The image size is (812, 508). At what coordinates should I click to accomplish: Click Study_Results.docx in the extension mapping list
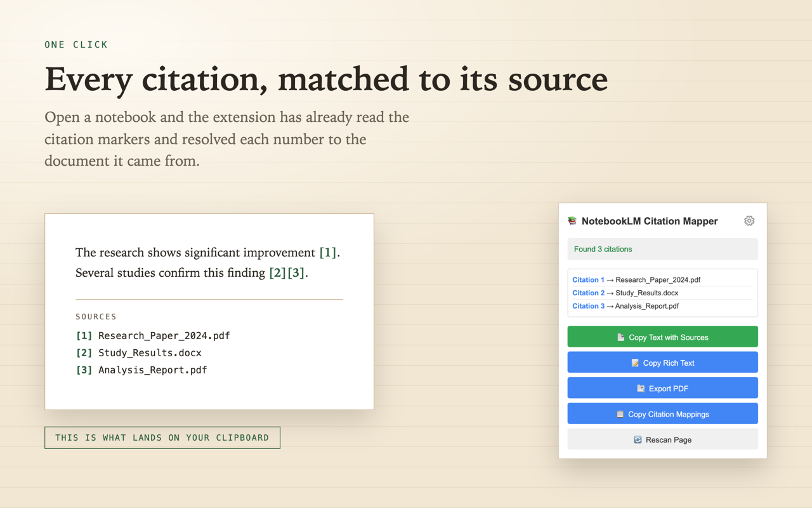(x=646, y=293)
